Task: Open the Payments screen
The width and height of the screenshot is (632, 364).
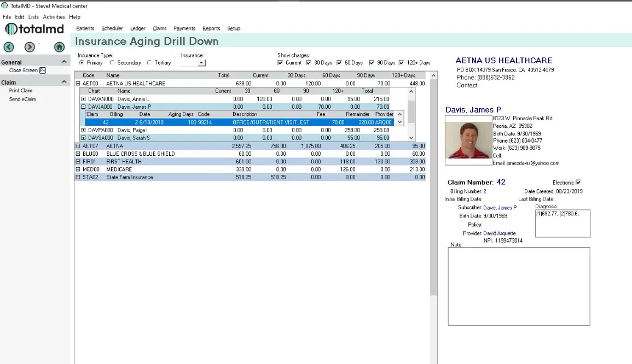Action: 184,28
